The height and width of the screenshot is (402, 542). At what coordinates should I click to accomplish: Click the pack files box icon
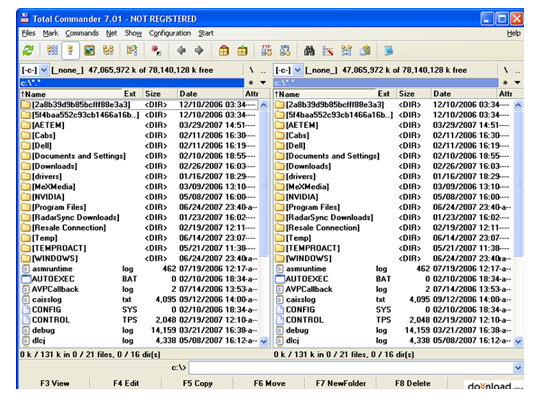click(x=224, y=51)
